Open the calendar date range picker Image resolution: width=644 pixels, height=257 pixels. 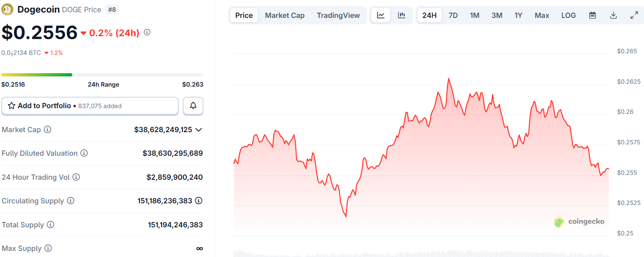pos(592,15)
